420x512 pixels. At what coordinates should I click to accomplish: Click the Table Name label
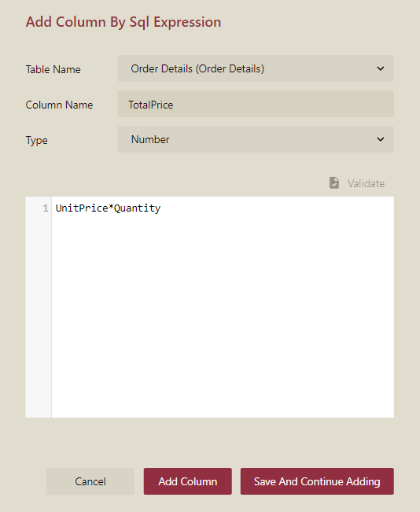(x=53, y=69)
